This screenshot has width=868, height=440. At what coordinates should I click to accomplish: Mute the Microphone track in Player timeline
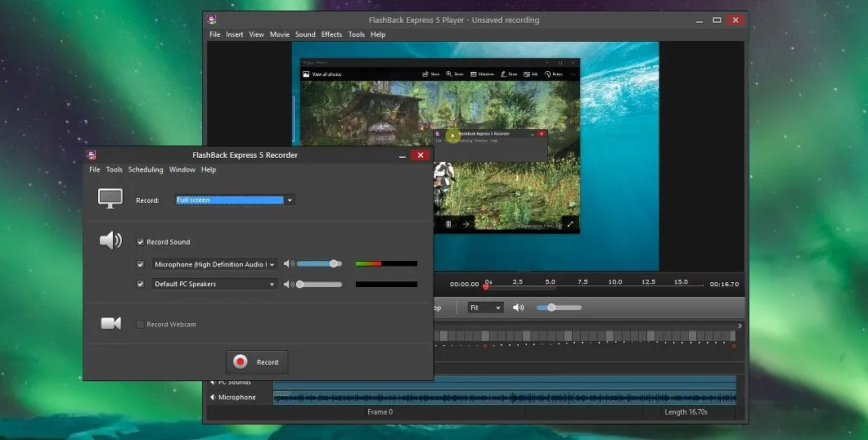213,397
